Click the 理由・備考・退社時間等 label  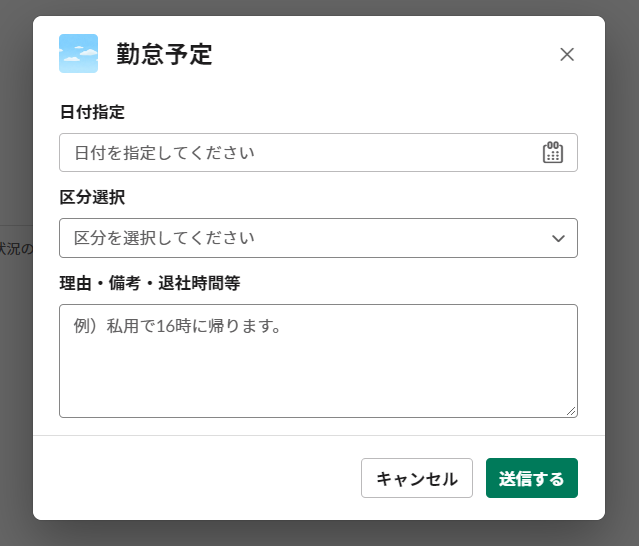click(150, 283)
